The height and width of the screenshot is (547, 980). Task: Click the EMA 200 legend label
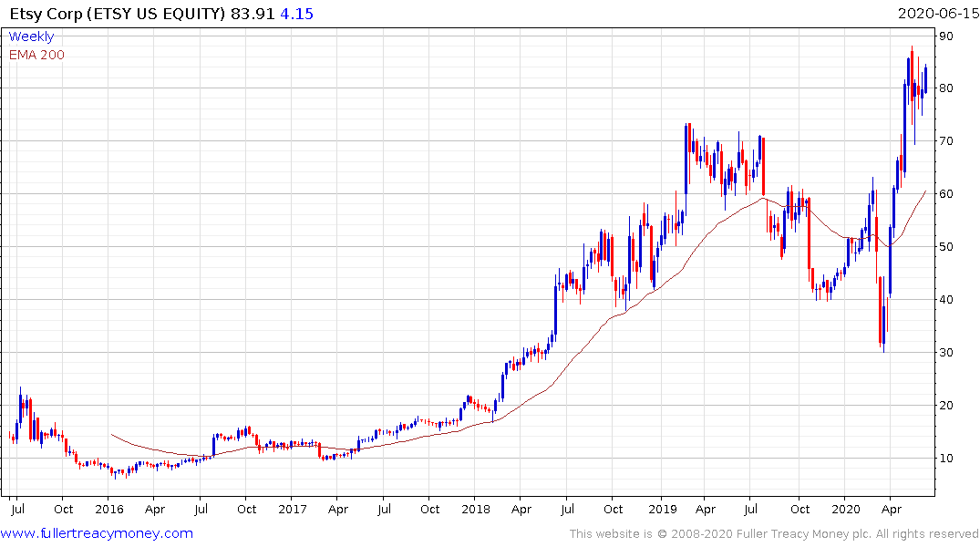[36, 55]
